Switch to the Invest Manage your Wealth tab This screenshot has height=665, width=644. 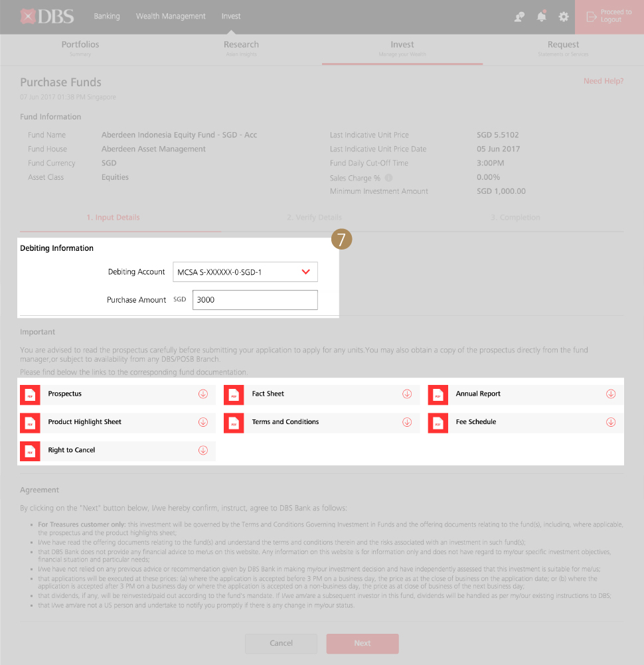[402, 48]
